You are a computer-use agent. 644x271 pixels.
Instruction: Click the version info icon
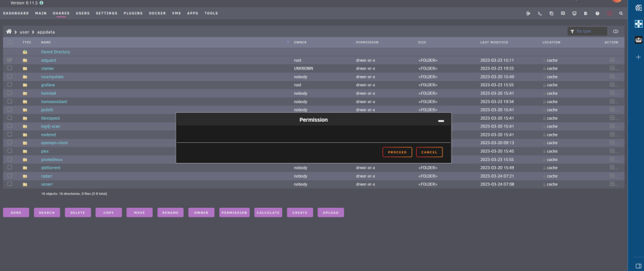click(41, 3)
